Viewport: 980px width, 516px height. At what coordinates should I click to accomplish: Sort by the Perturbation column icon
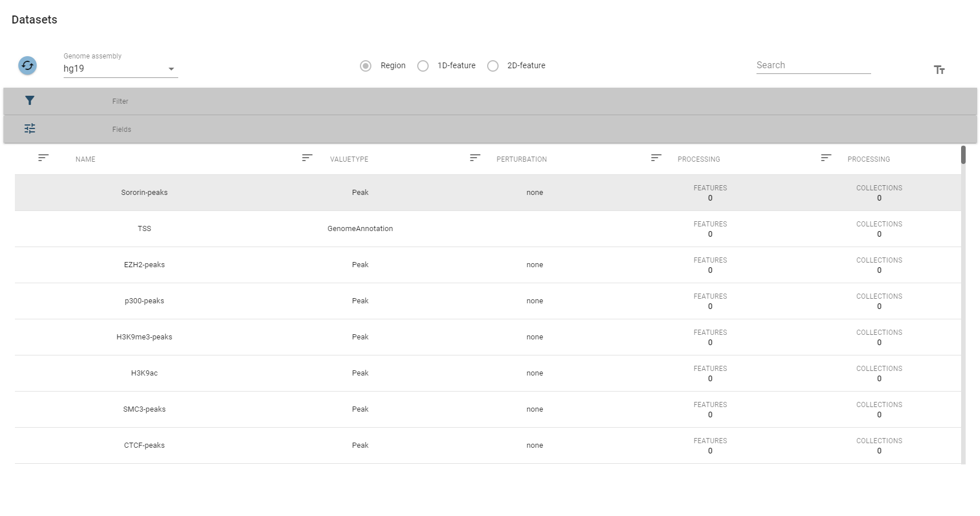475,158
